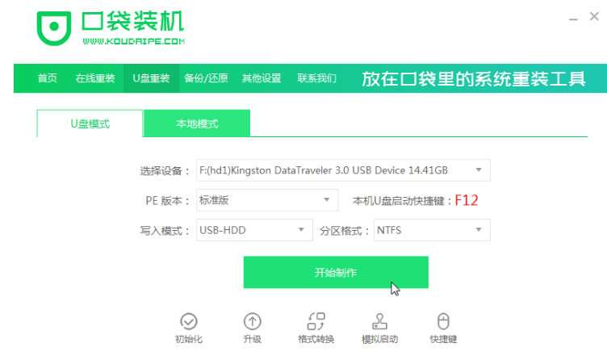Click the 口袋装机 shield logo icon
Image resolution: width=607 pixels, height=364 pixels.
click(x=54, y=28)
